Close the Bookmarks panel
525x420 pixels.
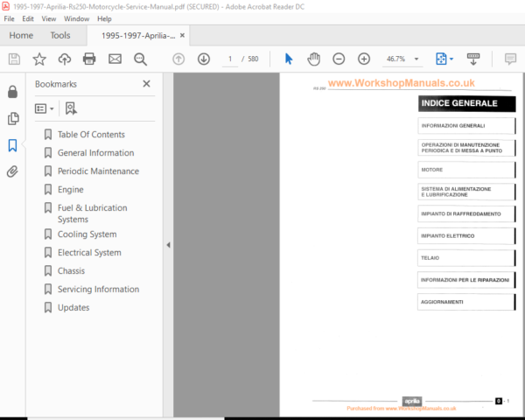click(146, 84)
